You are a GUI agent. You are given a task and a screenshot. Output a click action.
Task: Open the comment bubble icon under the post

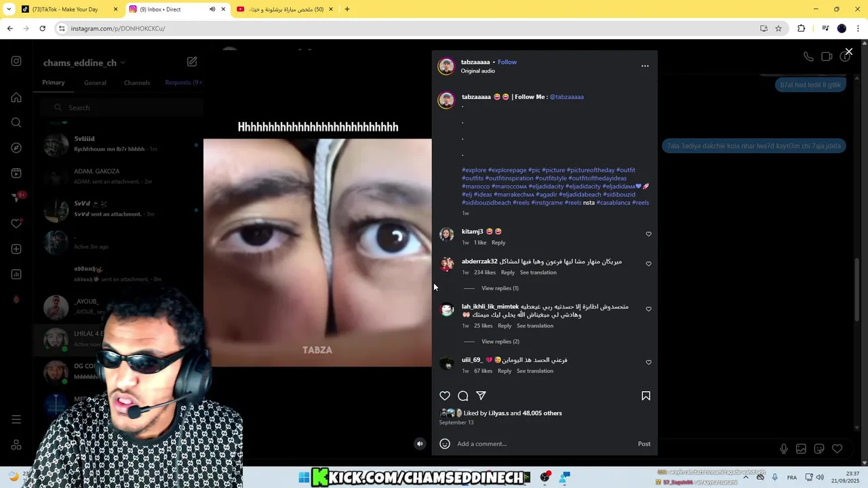[x=463, y=396]
